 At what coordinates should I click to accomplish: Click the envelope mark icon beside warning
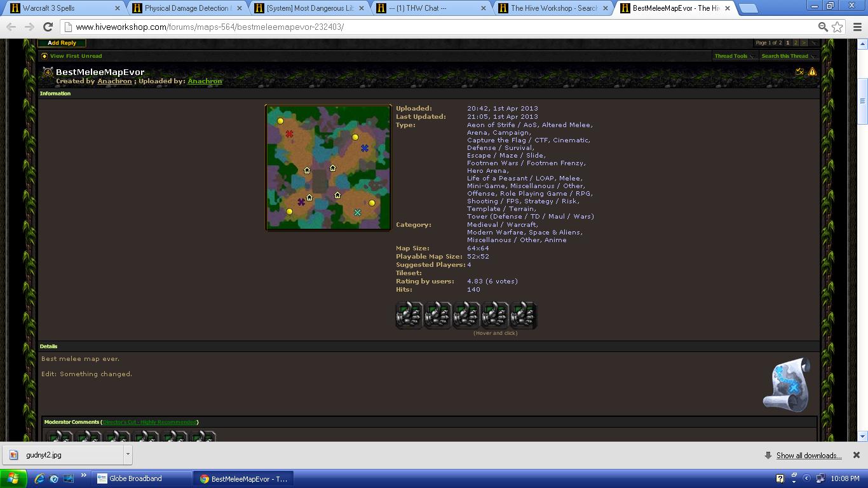coord(799,72)
